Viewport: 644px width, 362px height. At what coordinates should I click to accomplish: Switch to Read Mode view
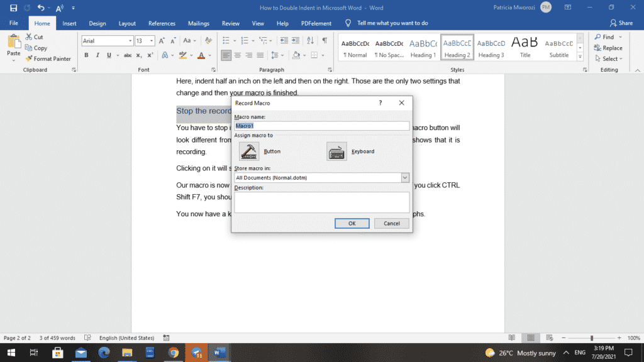[512, 337]
